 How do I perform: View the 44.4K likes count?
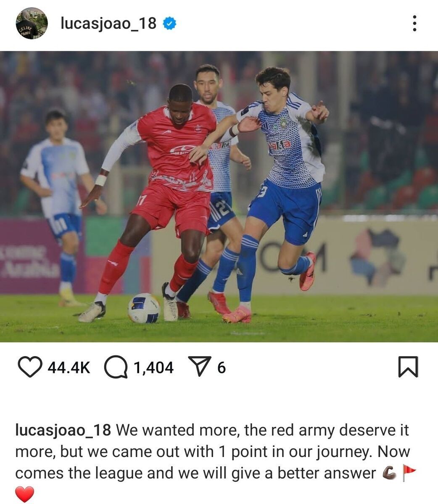point(69,367)
